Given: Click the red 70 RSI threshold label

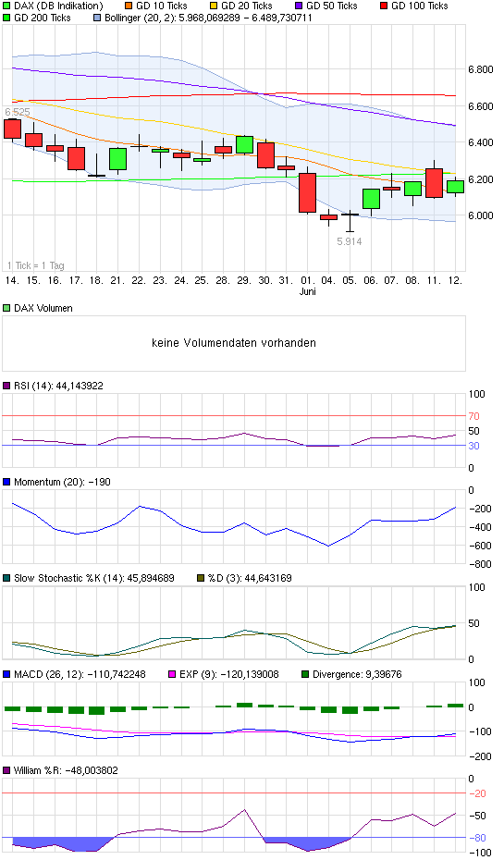Looking at the screenshot, I should (473, 416).
